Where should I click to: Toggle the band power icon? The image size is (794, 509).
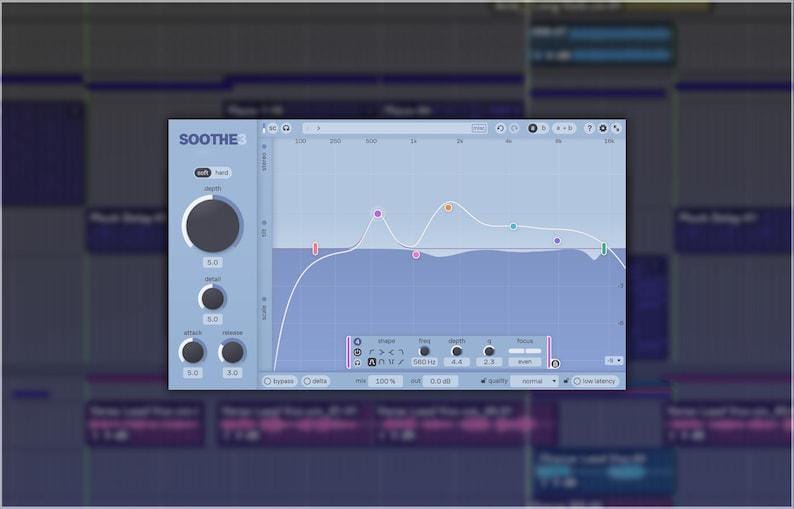[x=357, y=352]
